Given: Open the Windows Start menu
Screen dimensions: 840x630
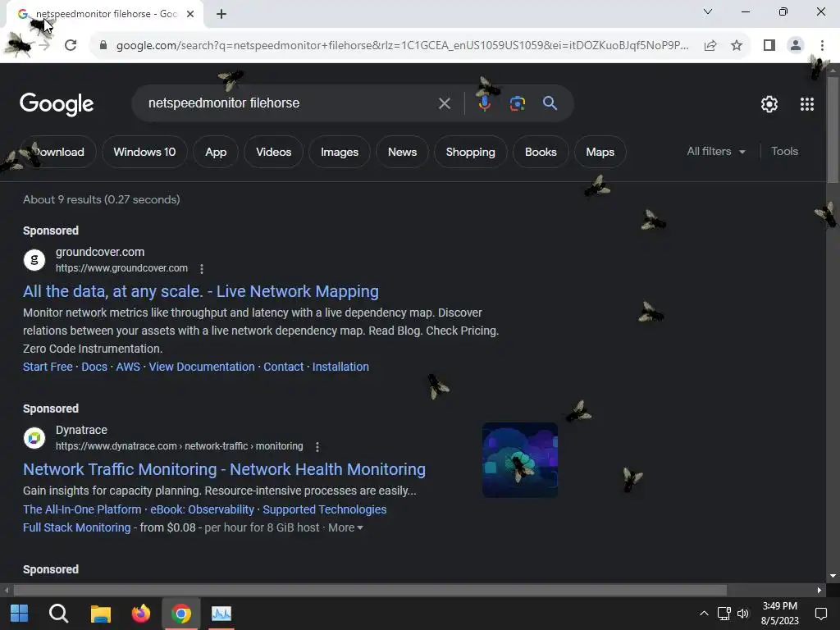Looking at the screenshot, I should (x=20, y=614).
